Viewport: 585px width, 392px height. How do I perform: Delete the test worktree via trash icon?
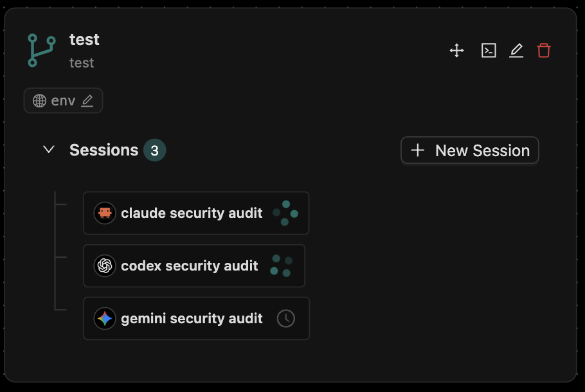tap(544, 50)
